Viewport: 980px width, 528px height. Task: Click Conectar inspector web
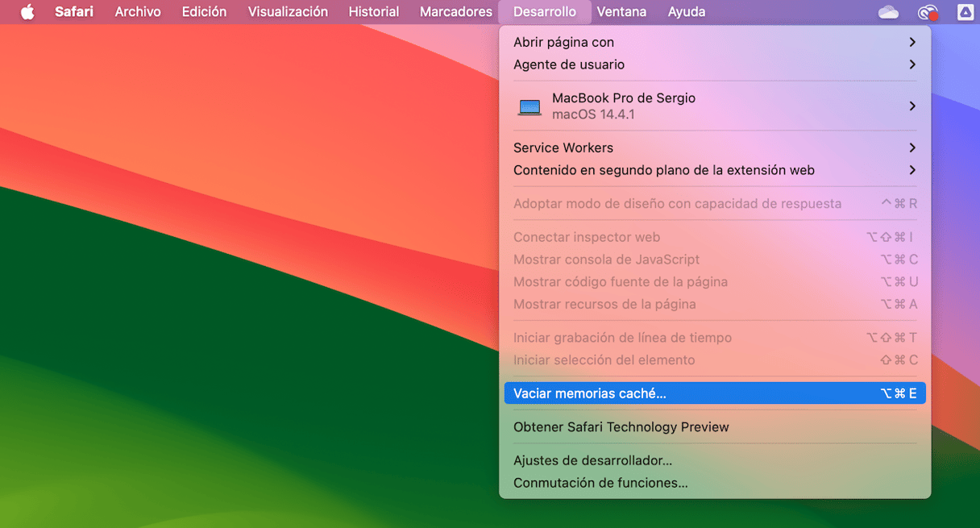715,237
